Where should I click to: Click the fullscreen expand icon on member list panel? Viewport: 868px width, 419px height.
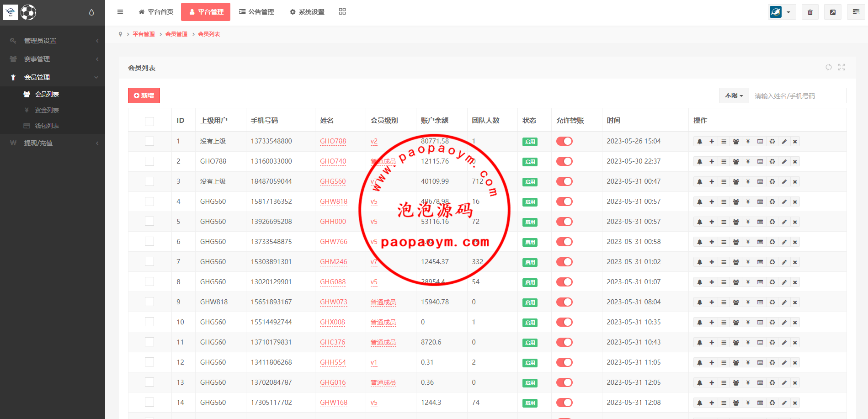coord(841,67)
